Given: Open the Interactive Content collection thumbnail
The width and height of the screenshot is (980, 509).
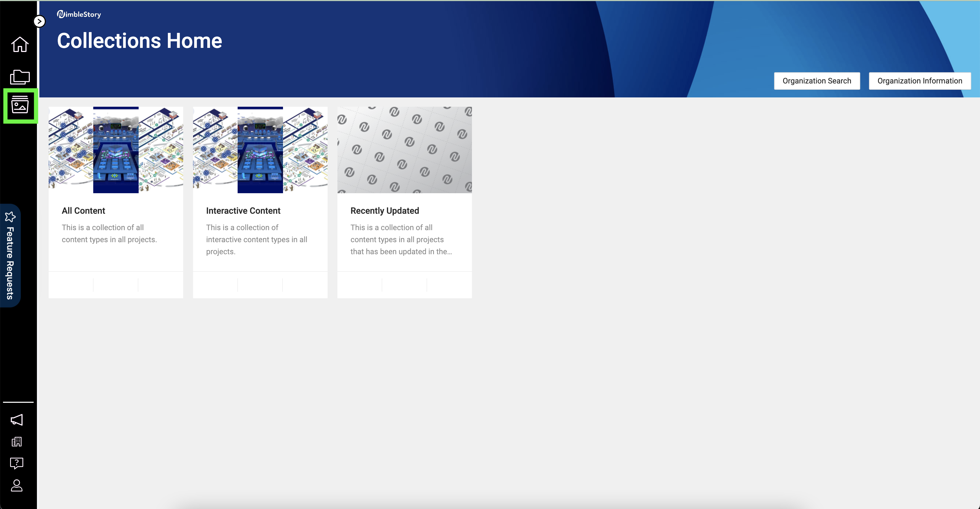Looking at the screenshot, I should click(260, 150).
